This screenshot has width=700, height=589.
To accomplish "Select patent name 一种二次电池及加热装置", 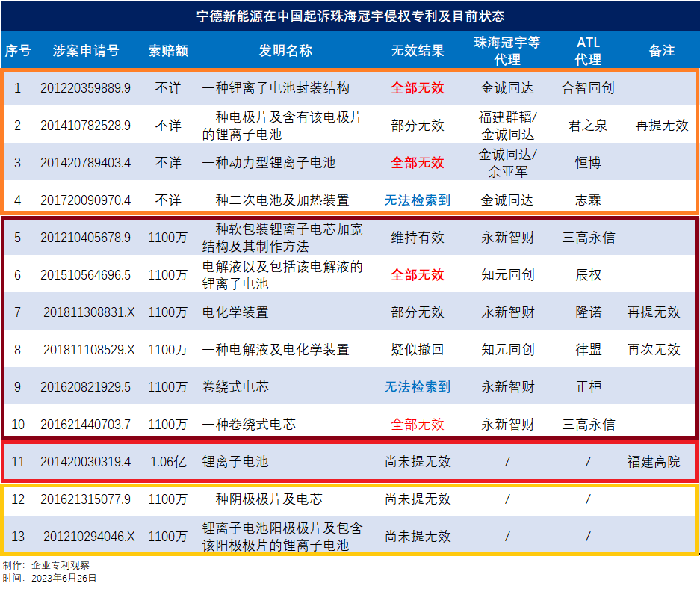I will click(276, 200).
